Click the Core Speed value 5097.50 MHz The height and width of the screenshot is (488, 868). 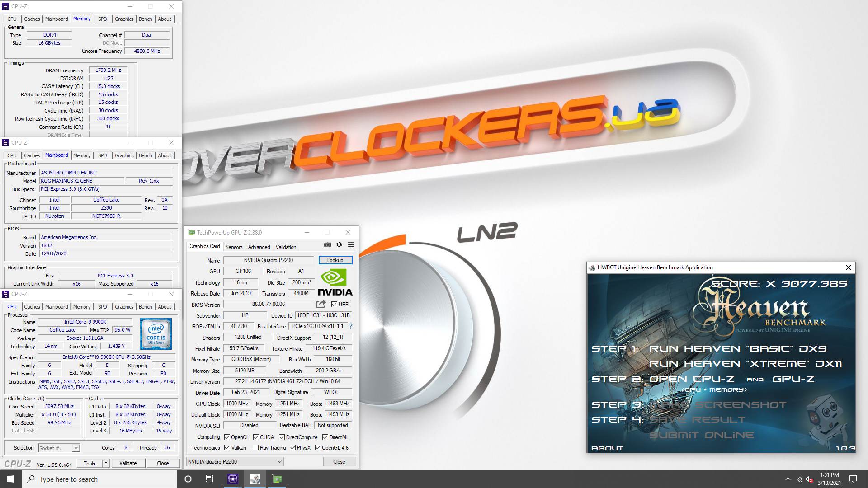coord(59,407)
